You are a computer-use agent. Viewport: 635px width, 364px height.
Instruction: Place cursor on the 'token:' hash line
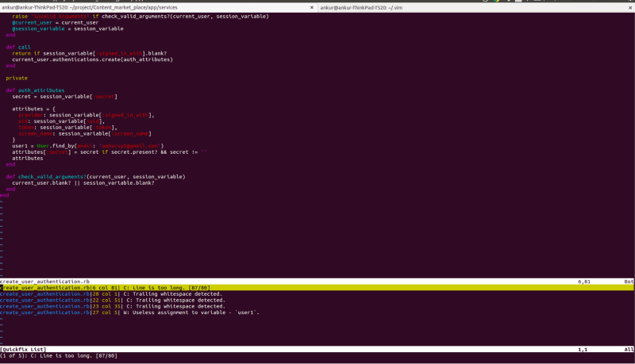pyautogui.click(x=67, y=128)
